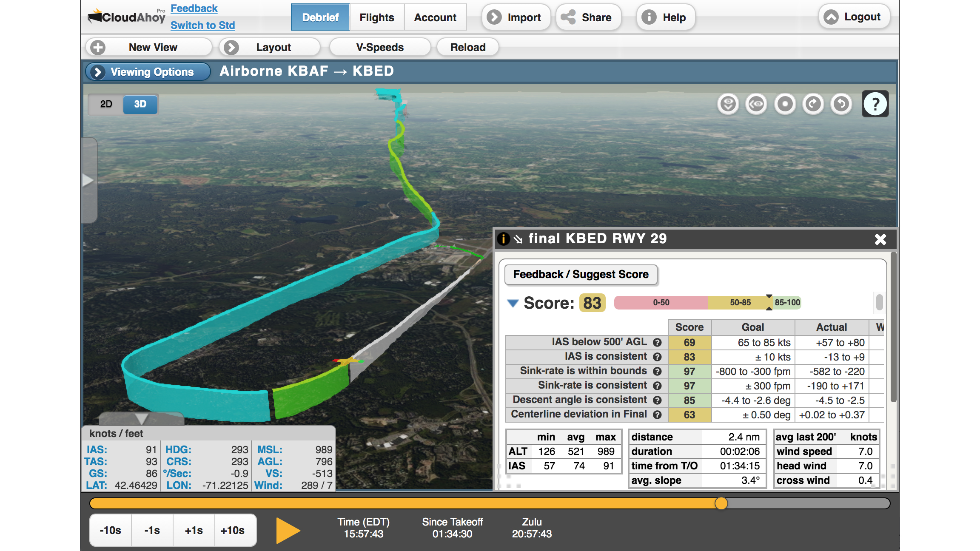This screenshot has width=980, height=551.
Task: Click the eye viewing-angle toggle on the map
Action: coord(756,104)
